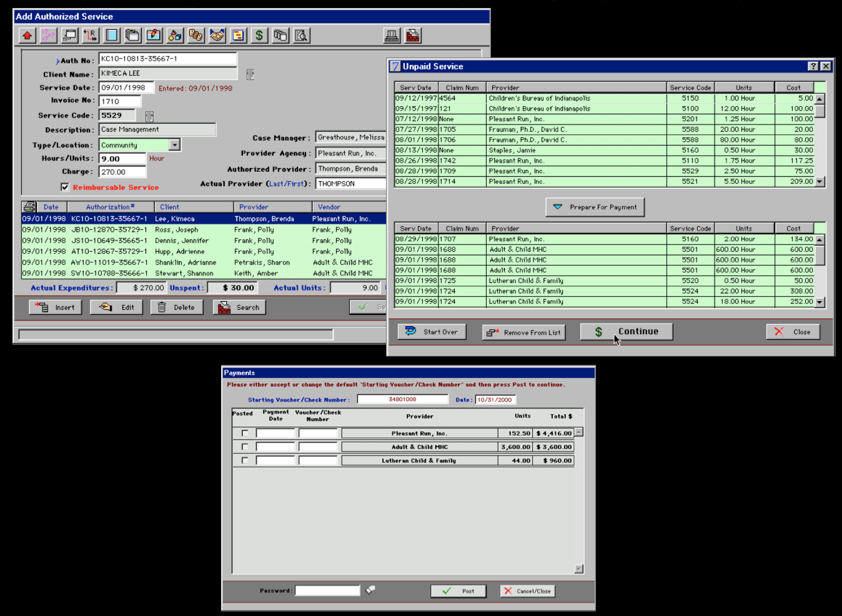Toggle the Reimbursable Service checkbox
Viewport: 842px width, 616px height.
click(x=65, y=187)
